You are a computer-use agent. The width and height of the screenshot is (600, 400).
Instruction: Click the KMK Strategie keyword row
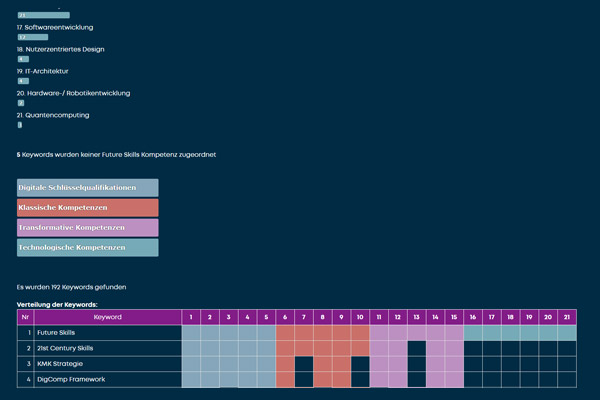pyautogui.click(x=107, y=364)
